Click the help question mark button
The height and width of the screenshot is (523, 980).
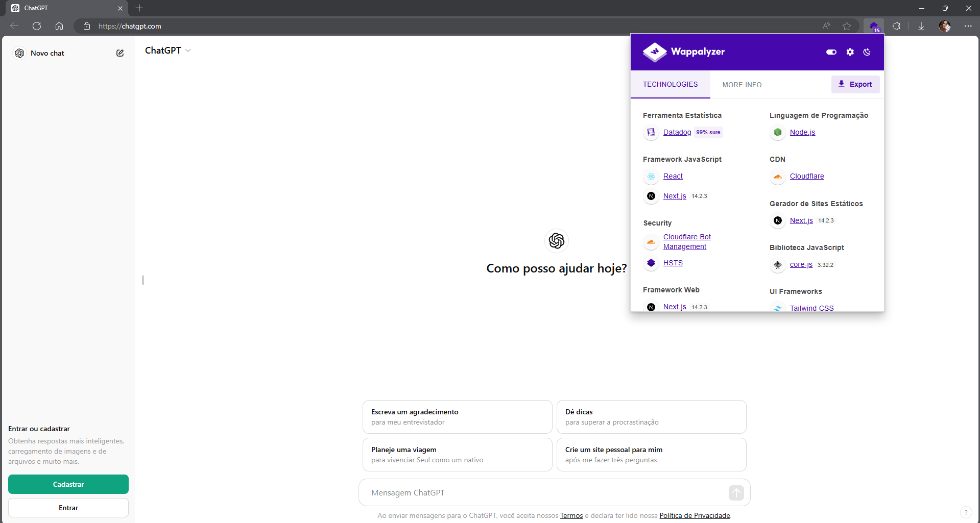[x=966, y=512]
